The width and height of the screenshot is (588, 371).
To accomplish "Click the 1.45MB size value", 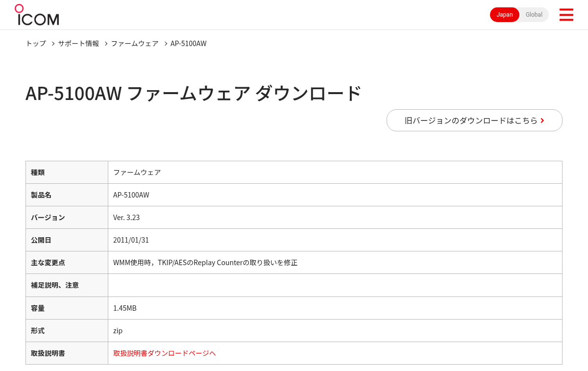I will click(x=125, y=308).
